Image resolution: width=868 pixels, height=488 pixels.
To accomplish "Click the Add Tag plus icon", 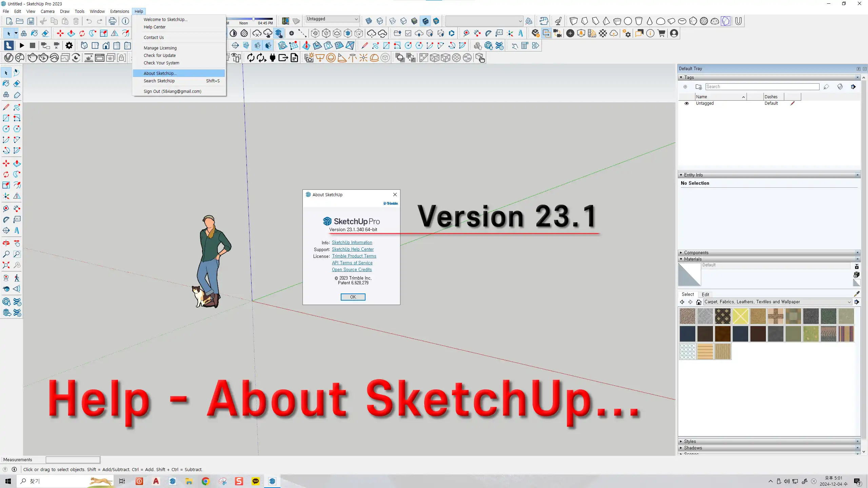I will tap(685, 87).
